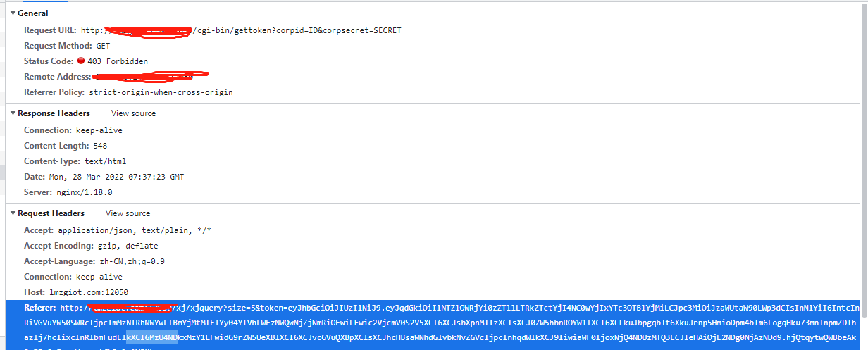Click the Connection keep-alive response header
868x350 pixels.
pyautogui.click(x=68, y=130)
